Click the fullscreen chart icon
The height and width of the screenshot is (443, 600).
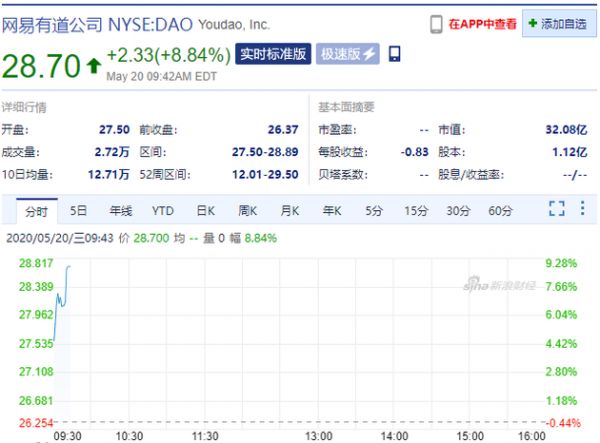[557, 209]
